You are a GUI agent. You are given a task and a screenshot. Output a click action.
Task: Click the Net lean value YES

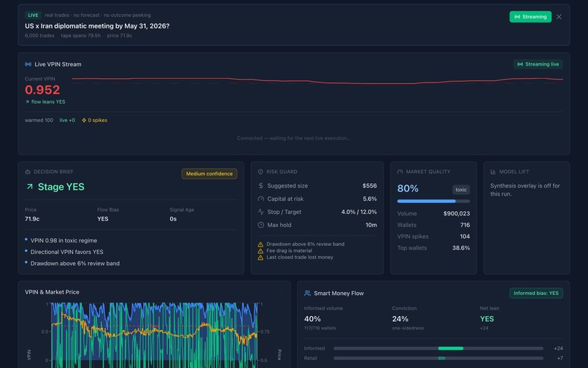487,319
